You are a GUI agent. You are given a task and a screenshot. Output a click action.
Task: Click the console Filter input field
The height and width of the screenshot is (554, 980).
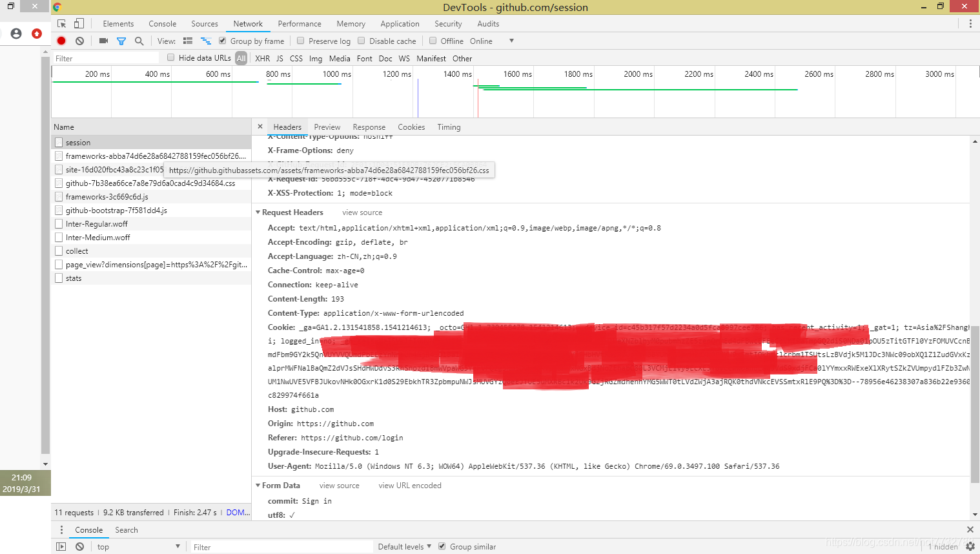pyautogui.click(x=281, y=547)
